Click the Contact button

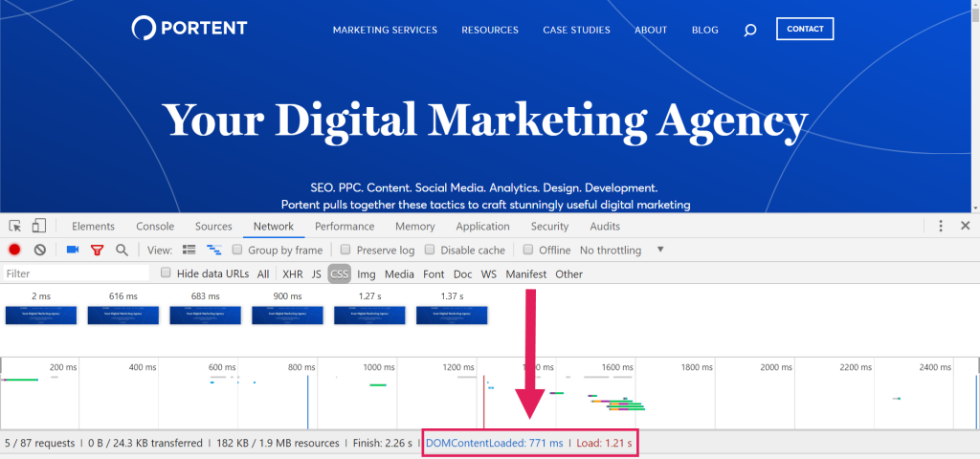(x=805, y=29)
